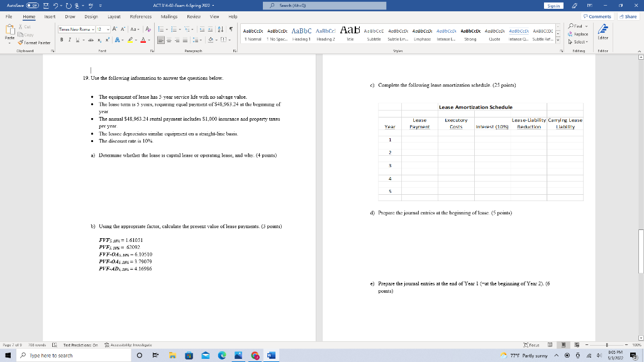Toggle subscript formatting
The height and width of the screenshot is (362, 644).
tap(99, 40)
